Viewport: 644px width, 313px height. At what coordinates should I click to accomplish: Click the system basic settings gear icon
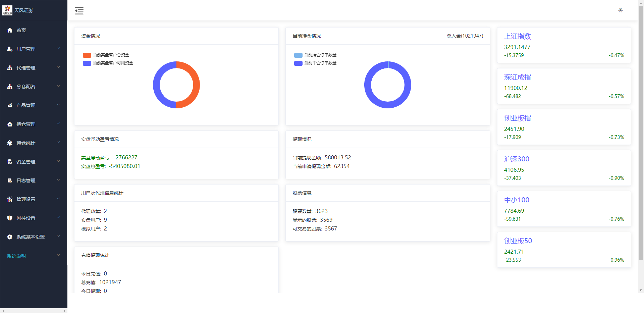(10, 237)
